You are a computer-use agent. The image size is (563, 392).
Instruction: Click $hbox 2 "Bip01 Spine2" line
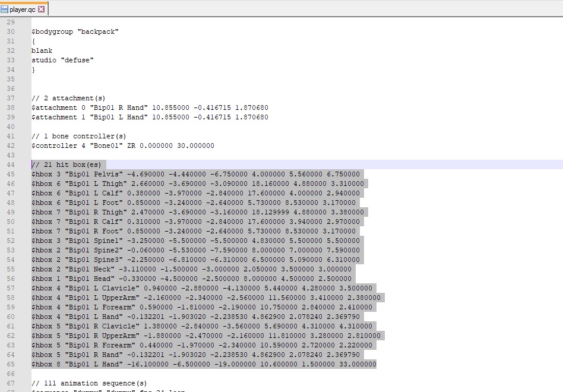[196, 250]
